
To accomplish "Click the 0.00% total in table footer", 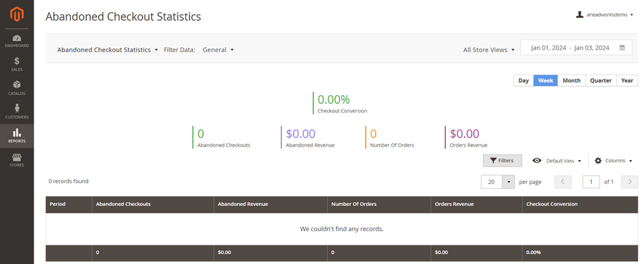I will [534, 253].
